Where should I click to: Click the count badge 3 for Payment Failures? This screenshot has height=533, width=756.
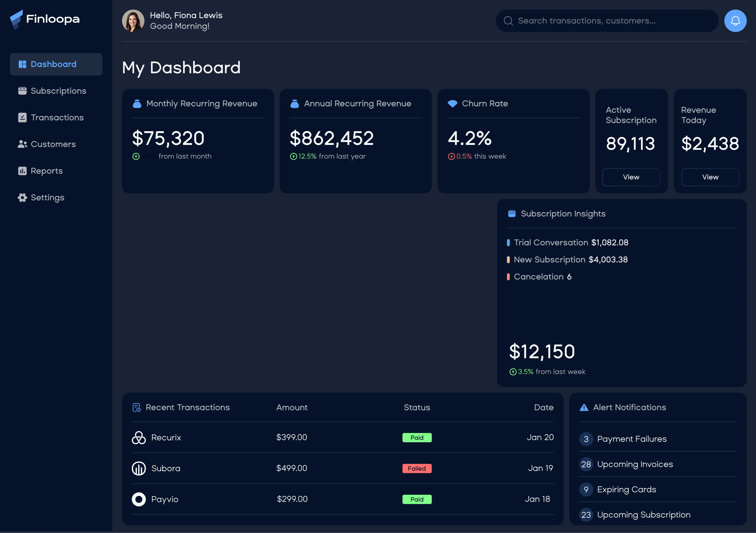[x=586, y=439]
